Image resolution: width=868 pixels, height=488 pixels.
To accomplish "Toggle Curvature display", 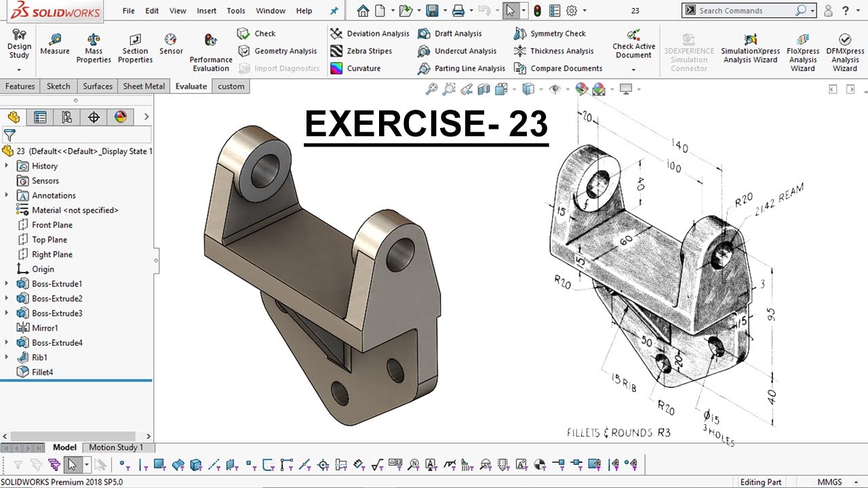I will click(x=355, y=68).
